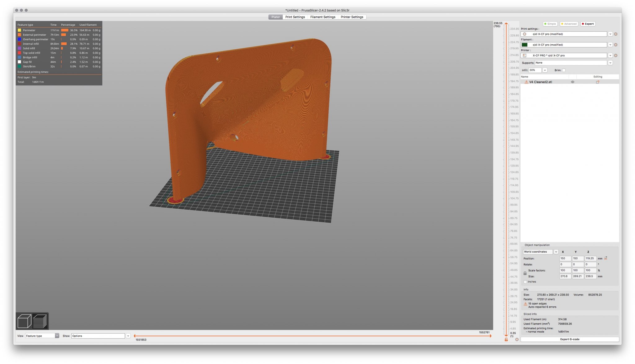The width and height of the screenshot is (635, 364).
Task: Click the Infill 30% input field
Action: [535, 70]
